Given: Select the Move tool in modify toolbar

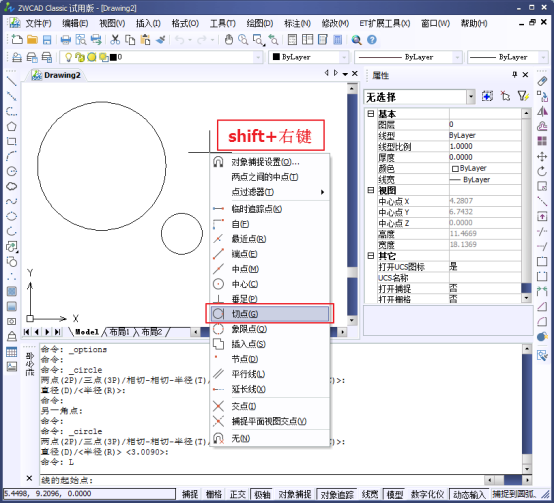Looking at the screenshot, I should coord(542,156).
